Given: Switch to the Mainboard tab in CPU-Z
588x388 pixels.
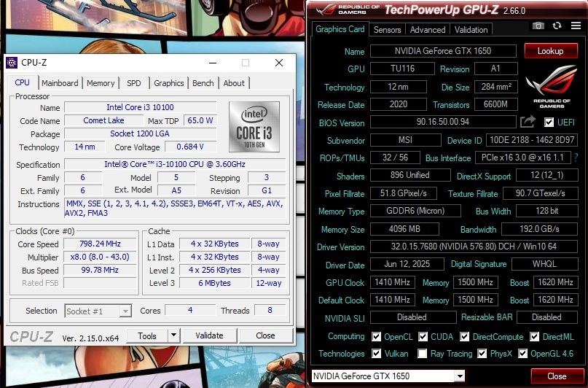Looking at the screenshot, I should point(60,83).
